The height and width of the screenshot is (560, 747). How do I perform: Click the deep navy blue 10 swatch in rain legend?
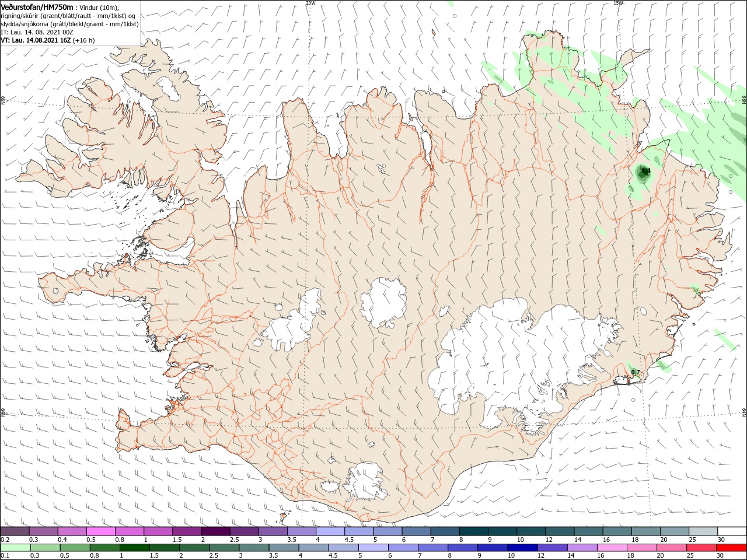pos(522,548)
